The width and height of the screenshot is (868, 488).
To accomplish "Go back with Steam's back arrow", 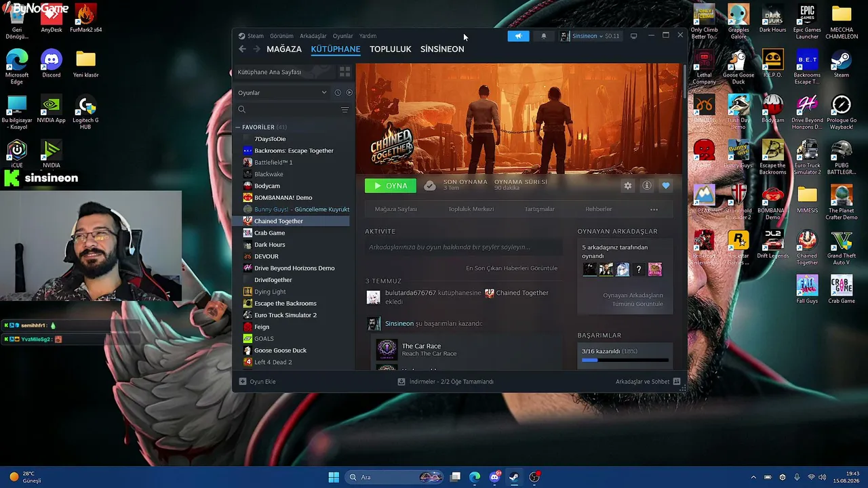I will pos(242,49).
